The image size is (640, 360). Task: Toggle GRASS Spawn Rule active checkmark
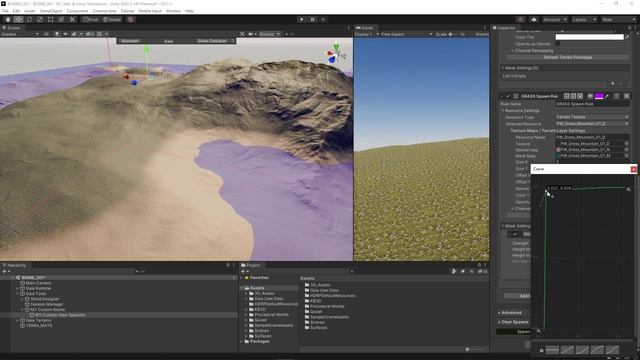[x=508, y=96]
